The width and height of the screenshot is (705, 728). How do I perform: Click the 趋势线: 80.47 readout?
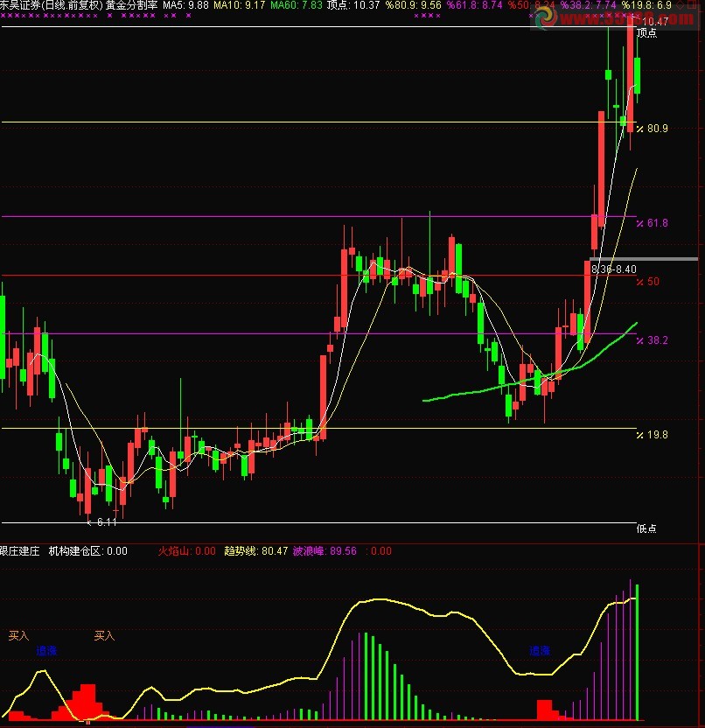[x=256, y=551]
